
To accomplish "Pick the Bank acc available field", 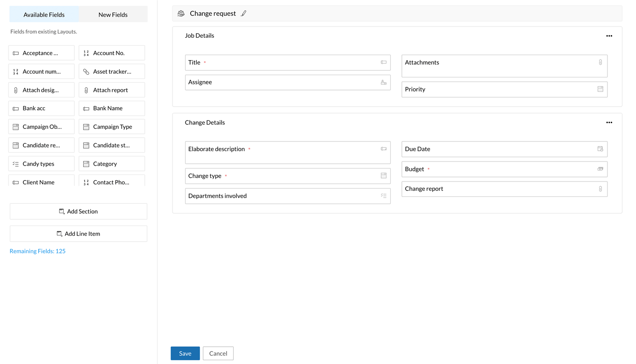I will (42, 108).
